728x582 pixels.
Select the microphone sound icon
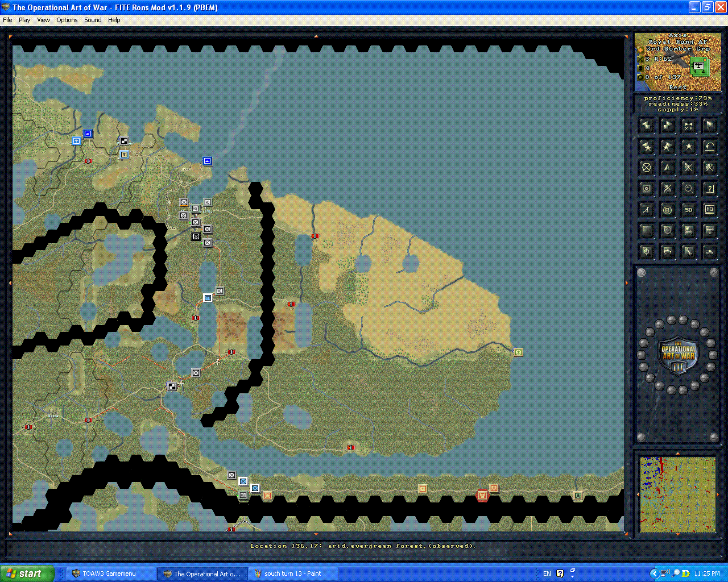coord(646,251)
